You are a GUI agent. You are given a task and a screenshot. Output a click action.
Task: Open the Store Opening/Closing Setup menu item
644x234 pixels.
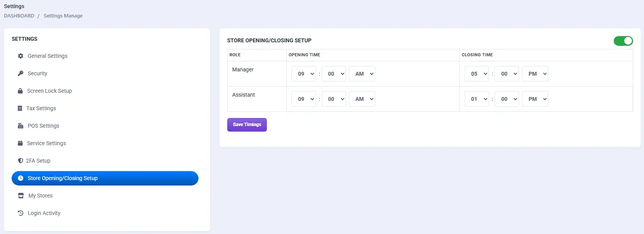click(x=105, y=178)
